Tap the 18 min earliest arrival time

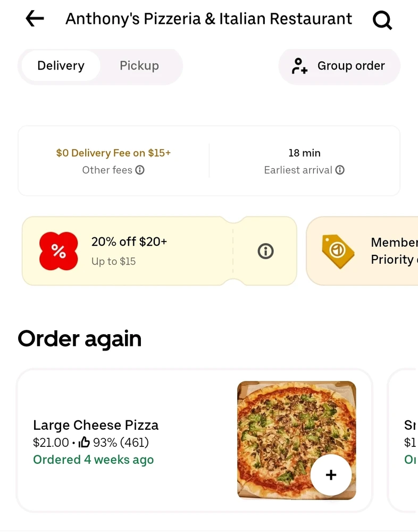[304, 153]
